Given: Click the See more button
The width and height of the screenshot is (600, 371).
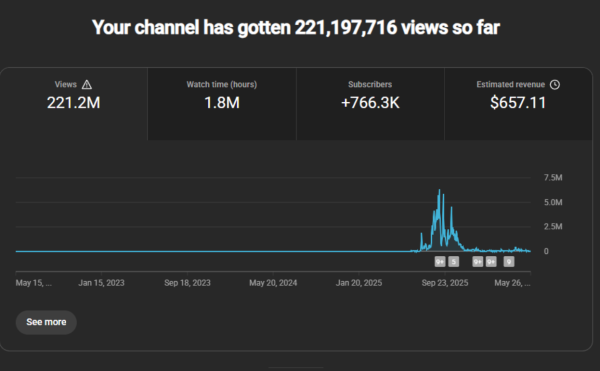Looking at the screenshot, I should (46, 322).
